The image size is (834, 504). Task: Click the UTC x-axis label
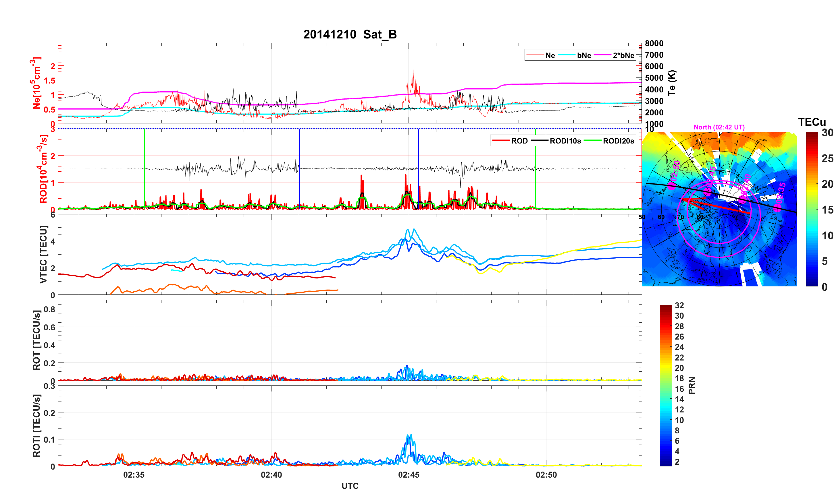[x=350, y=486]
